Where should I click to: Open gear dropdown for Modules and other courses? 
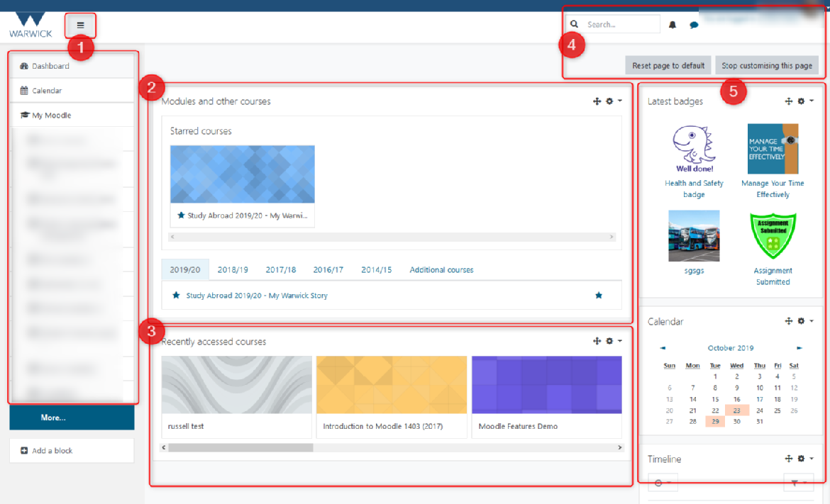(612, 101)
